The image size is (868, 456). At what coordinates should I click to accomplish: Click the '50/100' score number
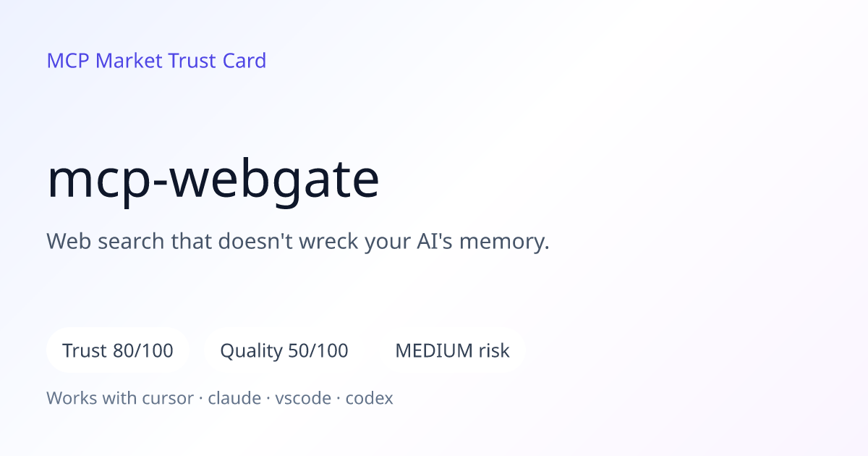pos(318,351)
